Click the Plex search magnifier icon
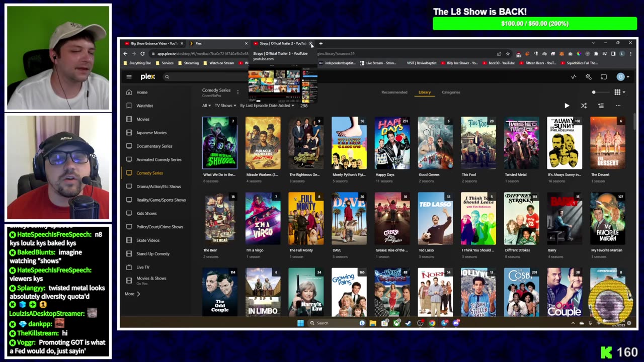 167,77
